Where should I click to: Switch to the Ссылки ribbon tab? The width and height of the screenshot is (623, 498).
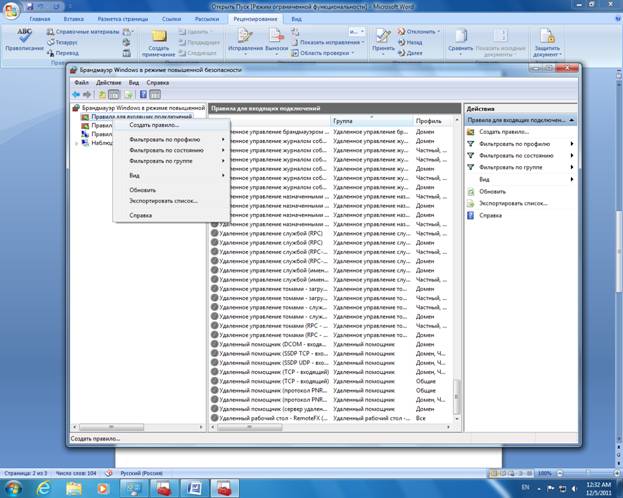171,19
